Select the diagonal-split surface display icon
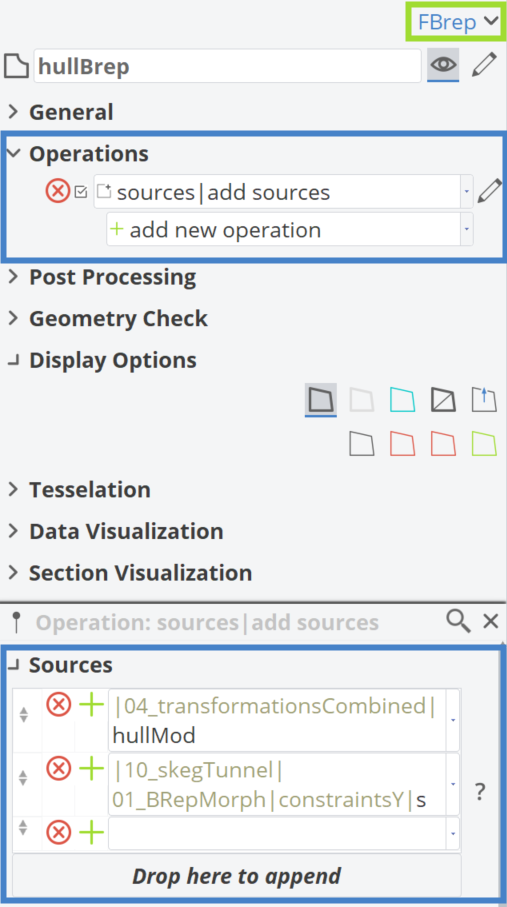The width and height of the screenshot is (507, 907). [x=443, y=400]
